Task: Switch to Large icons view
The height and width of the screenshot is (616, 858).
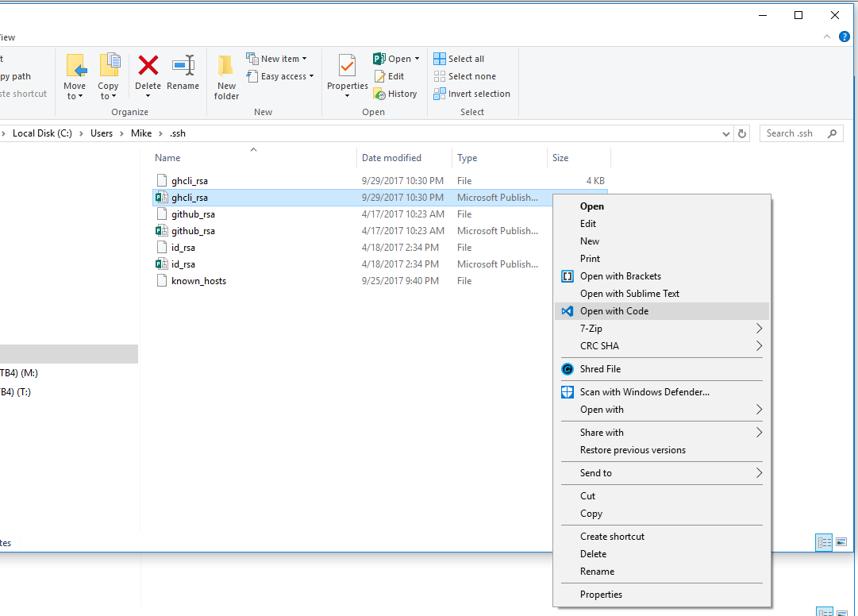Action: [841, 542]
